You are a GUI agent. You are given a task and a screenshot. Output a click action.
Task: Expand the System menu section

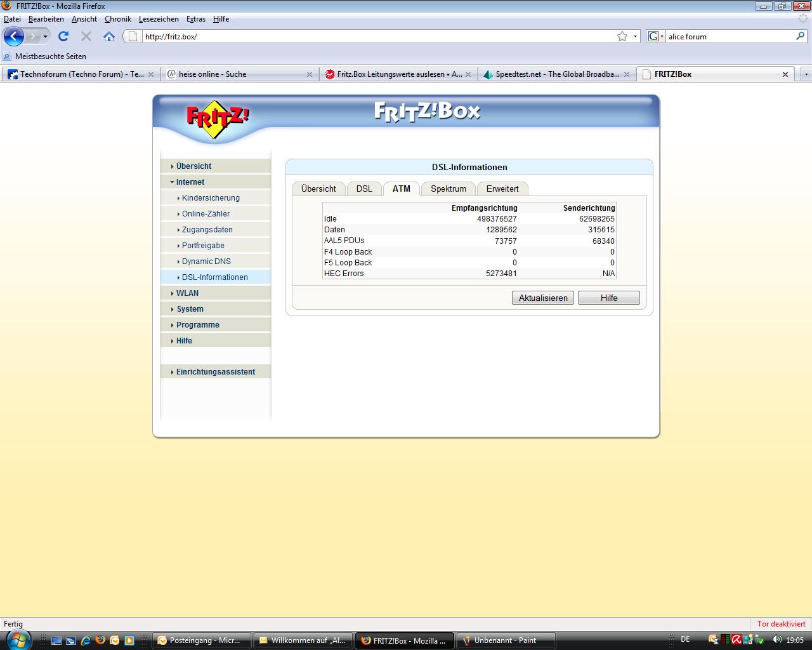tap(190, 309)
